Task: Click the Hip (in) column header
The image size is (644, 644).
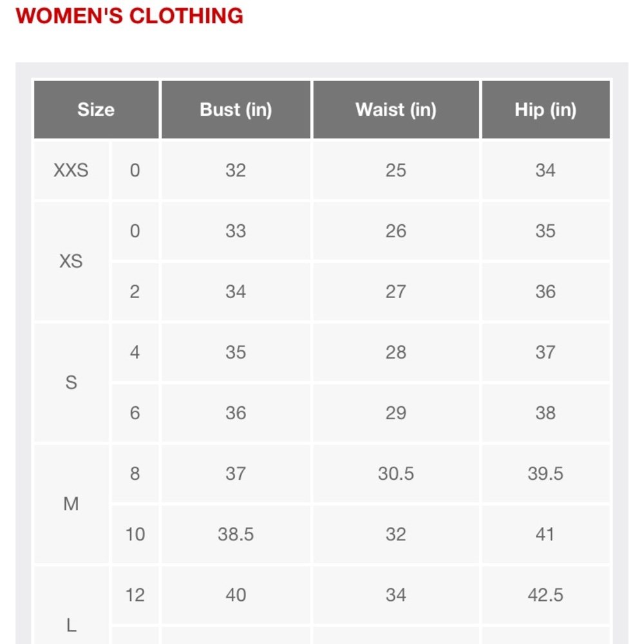Action: pyautogui.click(x=545, y=109)
